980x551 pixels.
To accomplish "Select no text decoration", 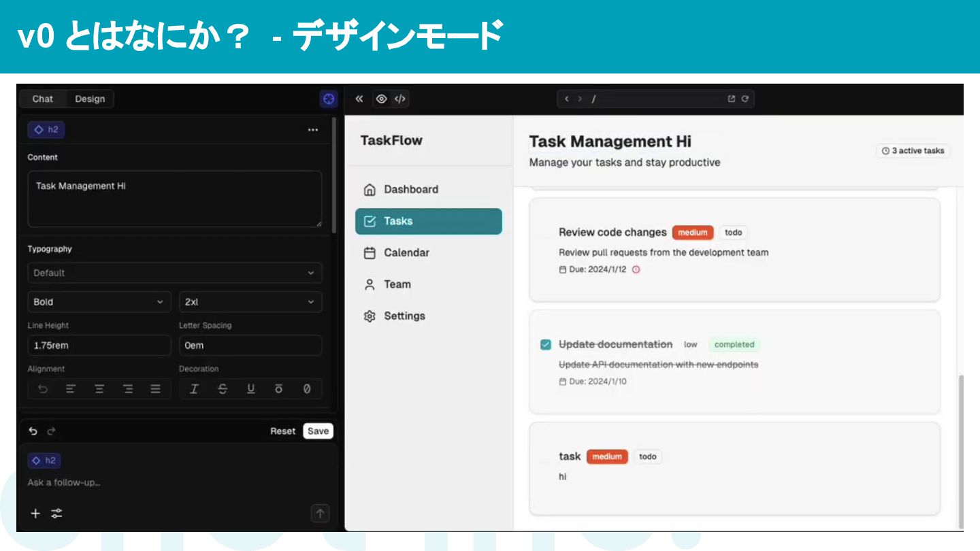I will [307, 389].
